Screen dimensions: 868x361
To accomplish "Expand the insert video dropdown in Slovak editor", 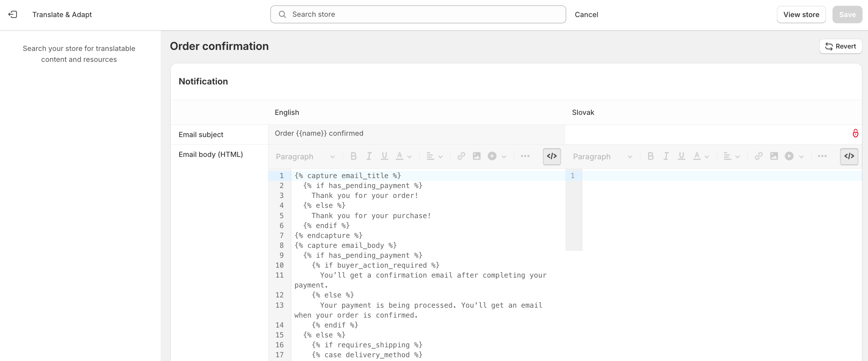I will coord(801,157).
